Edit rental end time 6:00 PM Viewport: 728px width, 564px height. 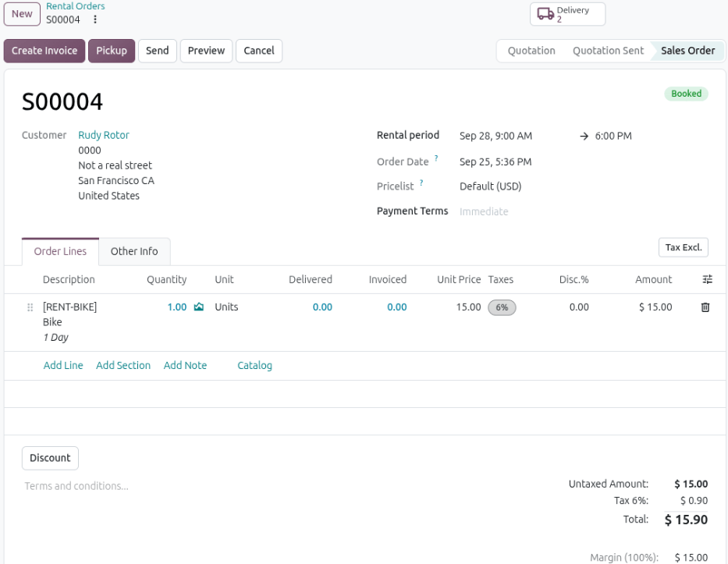(x=613, y=136)
